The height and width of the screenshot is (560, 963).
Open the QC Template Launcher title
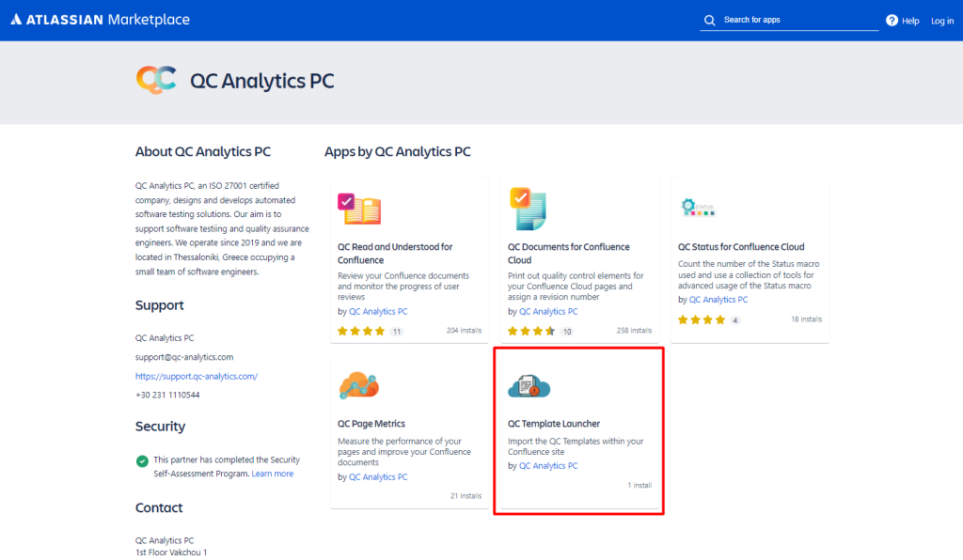pyautogui.click(x=553, y=423)
